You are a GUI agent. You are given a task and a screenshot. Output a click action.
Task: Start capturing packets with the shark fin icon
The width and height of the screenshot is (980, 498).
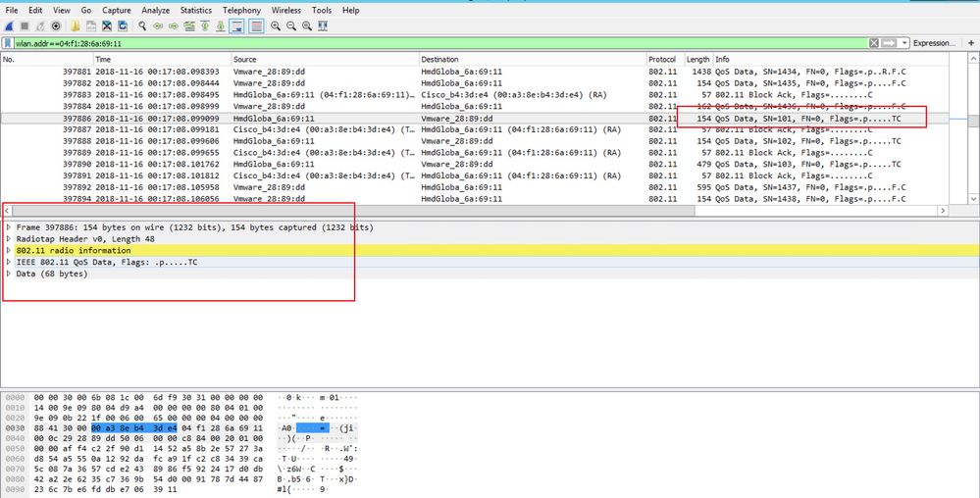click(x=9, y=26)
